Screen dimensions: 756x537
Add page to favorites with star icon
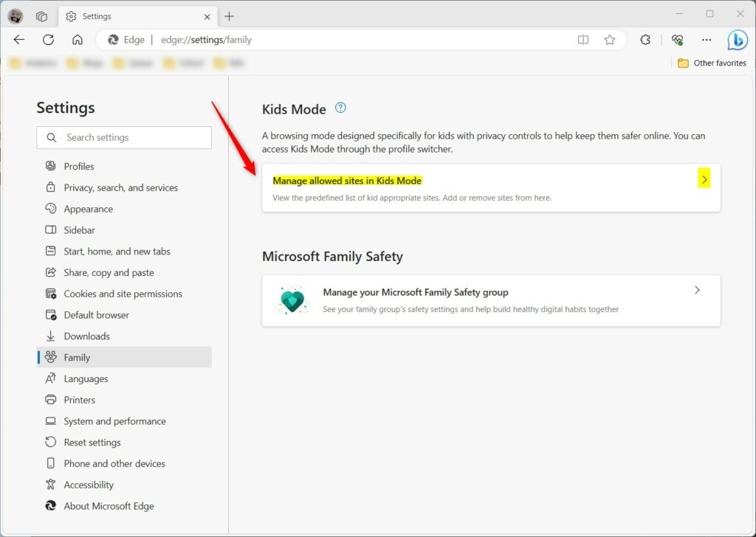pyautogui.click(x=609, y=40)
